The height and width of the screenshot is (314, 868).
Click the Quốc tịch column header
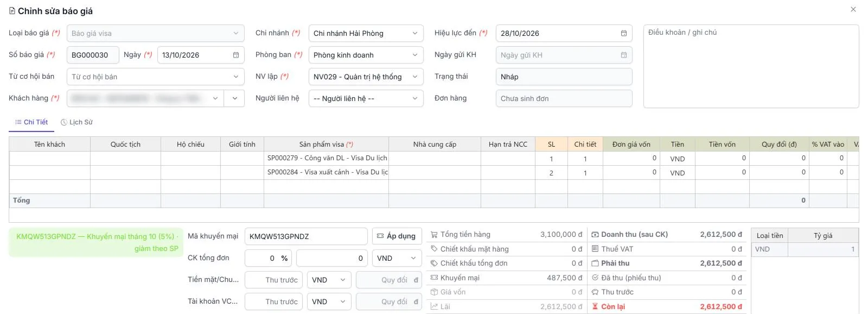(x=125, y=144)
